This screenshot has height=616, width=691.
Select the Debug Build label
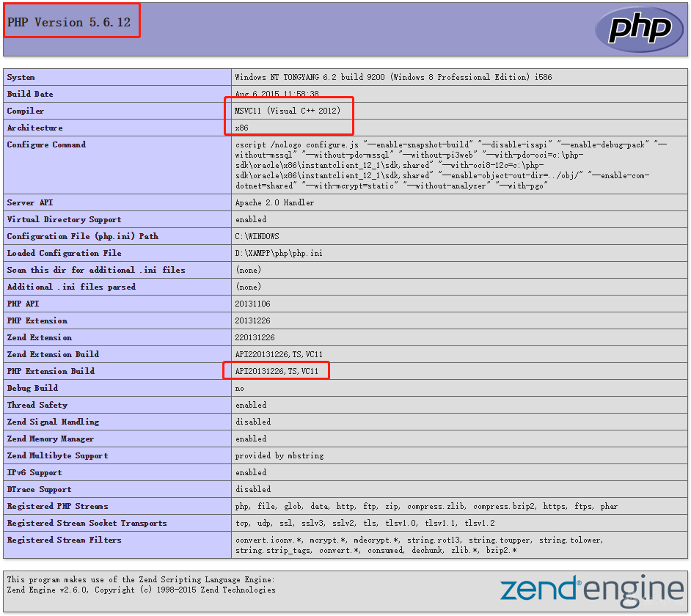coord(32,388)
